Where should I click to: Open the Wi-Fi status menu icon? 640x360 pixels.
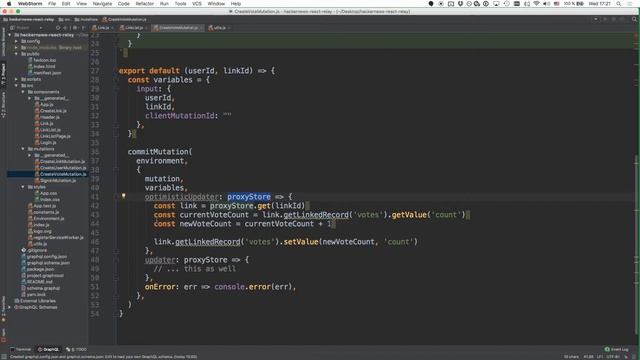click(x=536, y=4)
